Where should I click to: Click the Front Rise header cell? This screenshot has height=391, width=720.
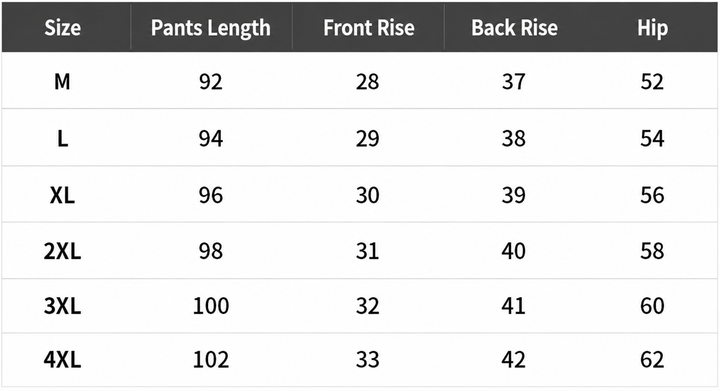(x=369, y=28)
